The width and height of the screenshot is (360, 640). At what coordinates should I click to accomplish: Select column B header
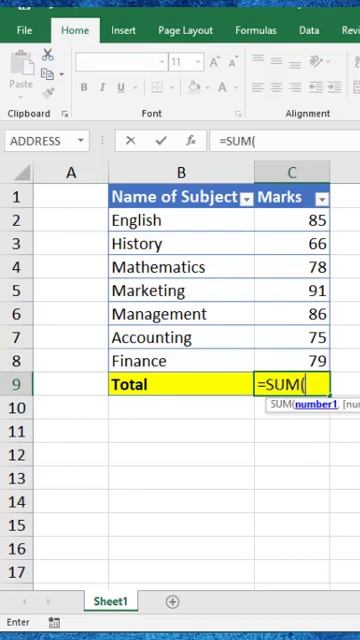pyautogui.click(x=181, y=173)
